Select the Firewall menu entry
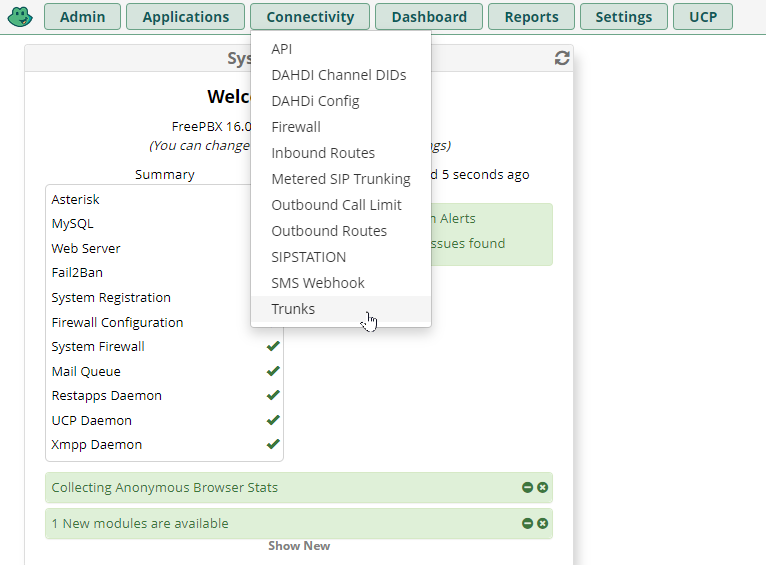Viewport: 766px width, 565px height. (x=341, y=127)
